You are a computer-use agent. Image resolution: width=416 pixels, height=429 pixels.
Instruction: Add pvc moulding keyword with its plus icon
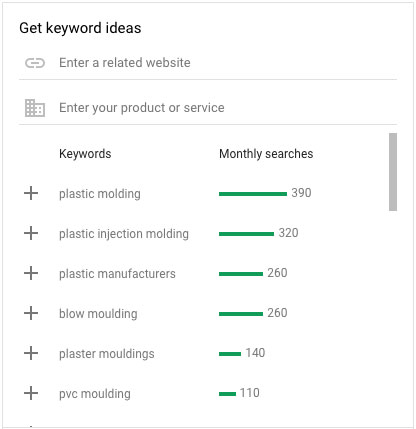(31, 393)
